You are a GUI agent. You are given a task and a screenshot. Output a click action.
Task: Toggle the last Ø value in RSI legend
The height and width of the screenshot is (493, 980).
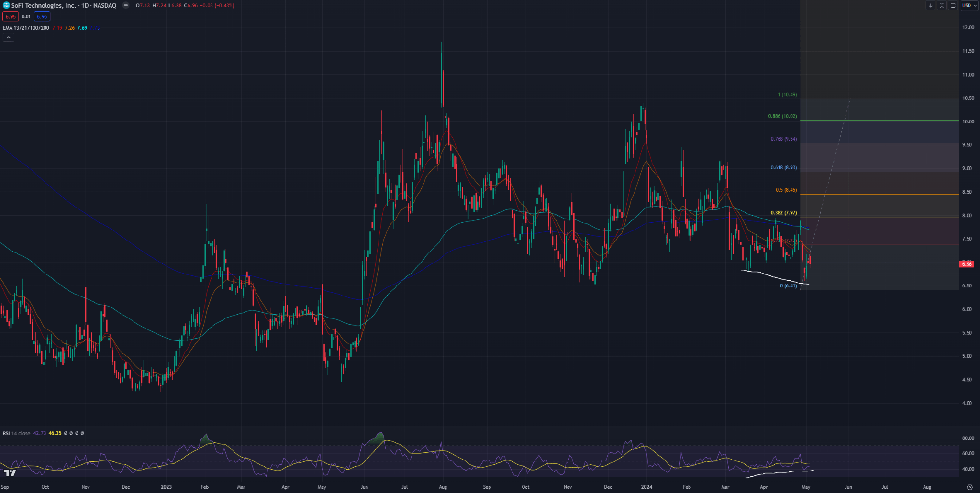[x=82, y=433]
